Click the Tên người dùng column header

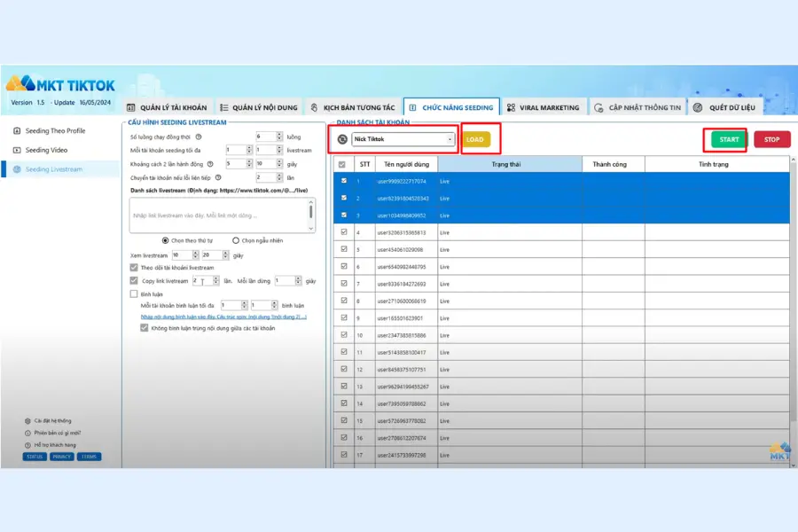coord(407,164)
